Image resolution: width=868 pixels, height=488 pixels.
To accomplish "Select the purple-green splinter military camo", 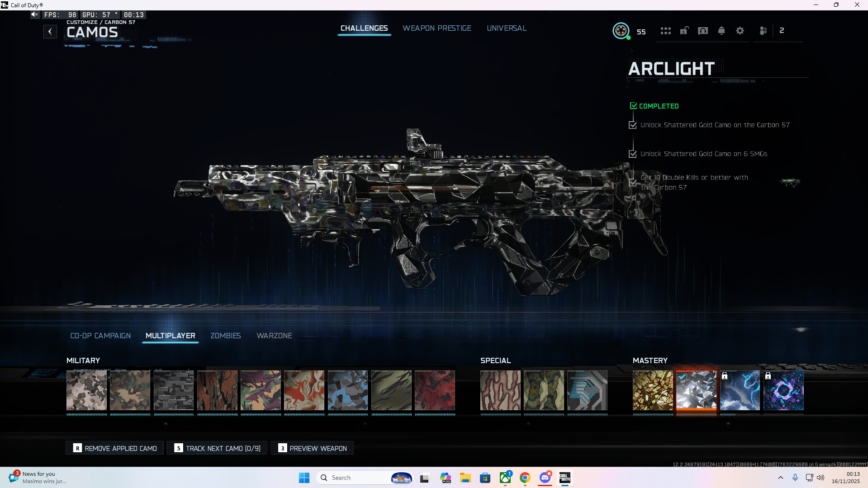I will 261,390.
